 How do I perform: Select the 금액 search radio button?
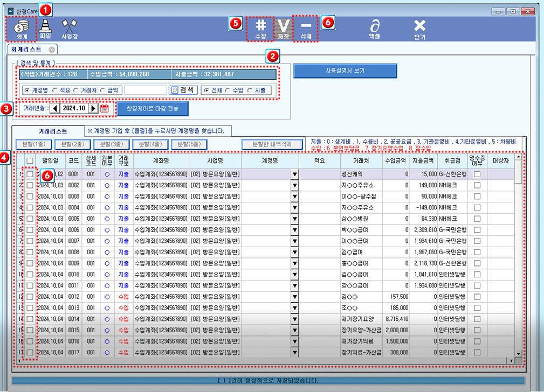coord(102,90)
